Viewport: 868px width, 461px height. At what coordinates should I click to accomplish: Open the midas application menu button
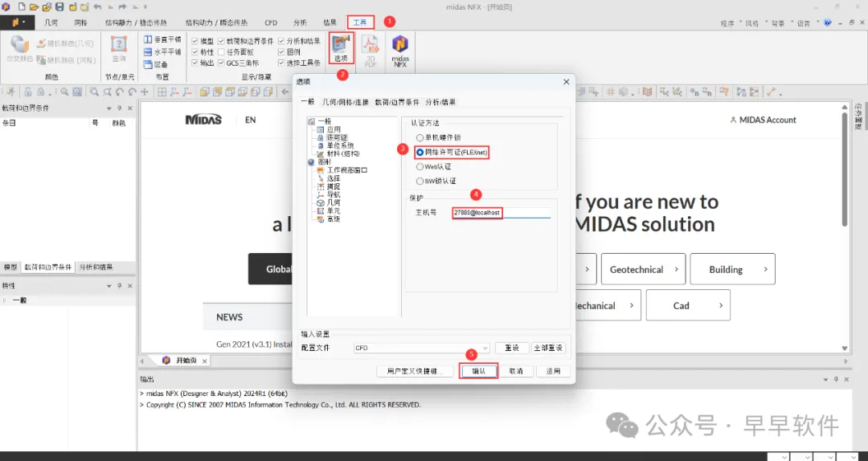click(x=18, y=22)
